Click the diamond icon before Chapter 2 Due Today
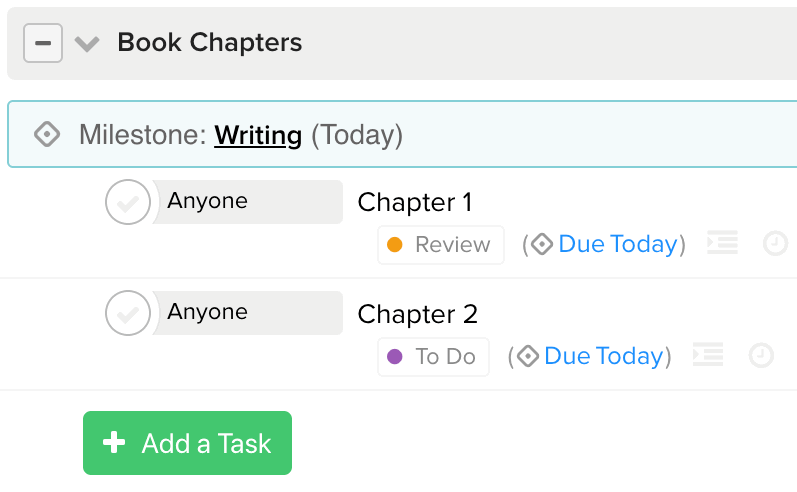Viewport: 797px width, 492px height. click(x=528, y=356)
